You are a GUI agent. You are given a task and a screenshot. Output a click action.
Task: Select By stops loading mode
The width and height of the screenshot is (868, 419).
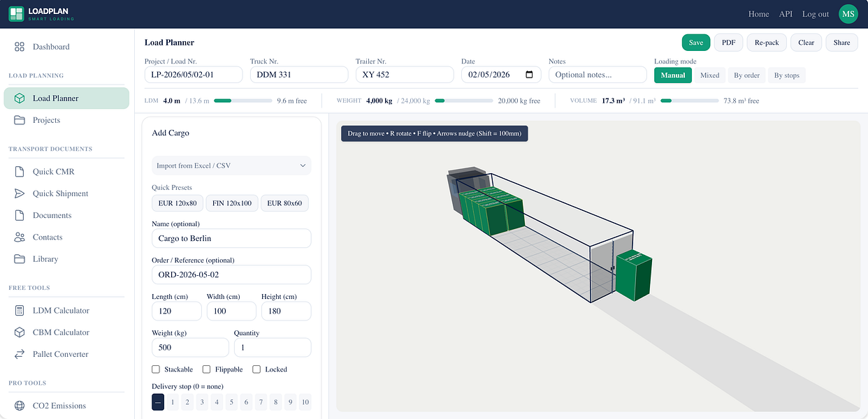pyautogui.click(x=787, y=75)
